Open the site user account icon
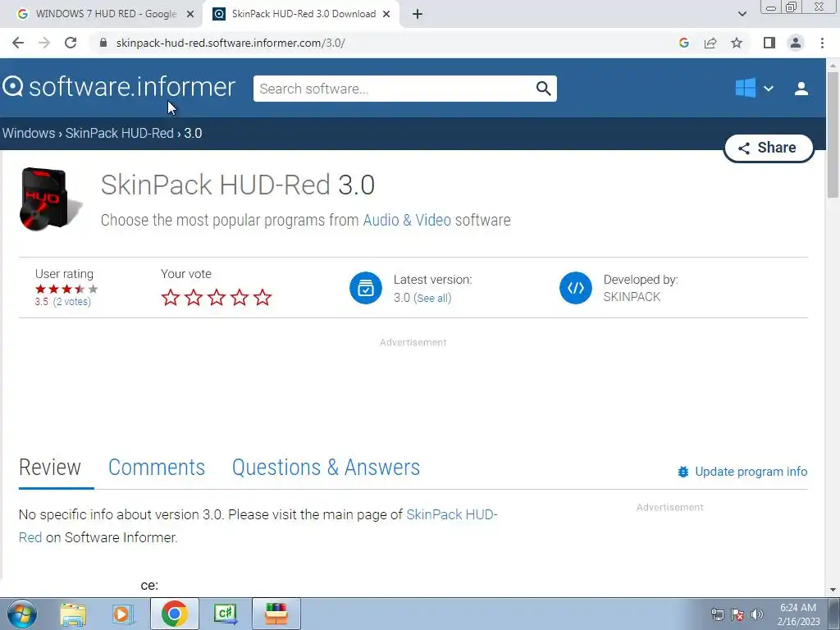This screenshot has width=840, height=630. (801, 89)
